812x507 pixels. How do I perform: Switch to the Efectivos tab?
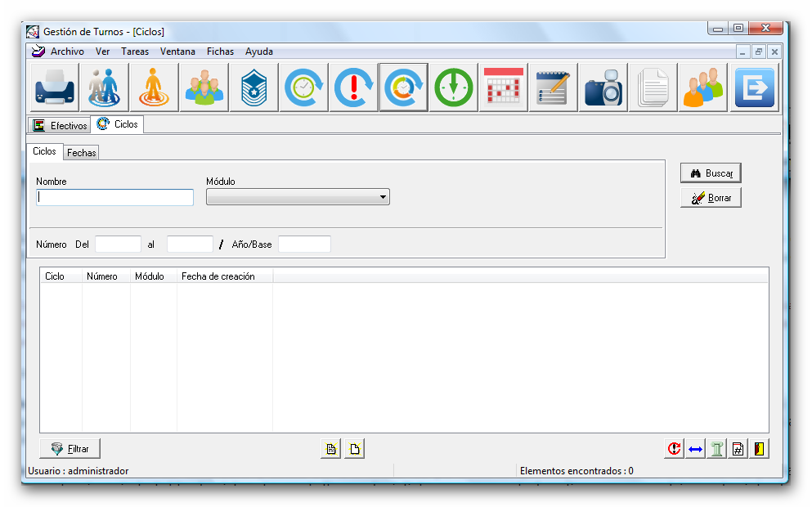[x=61, y=126]
